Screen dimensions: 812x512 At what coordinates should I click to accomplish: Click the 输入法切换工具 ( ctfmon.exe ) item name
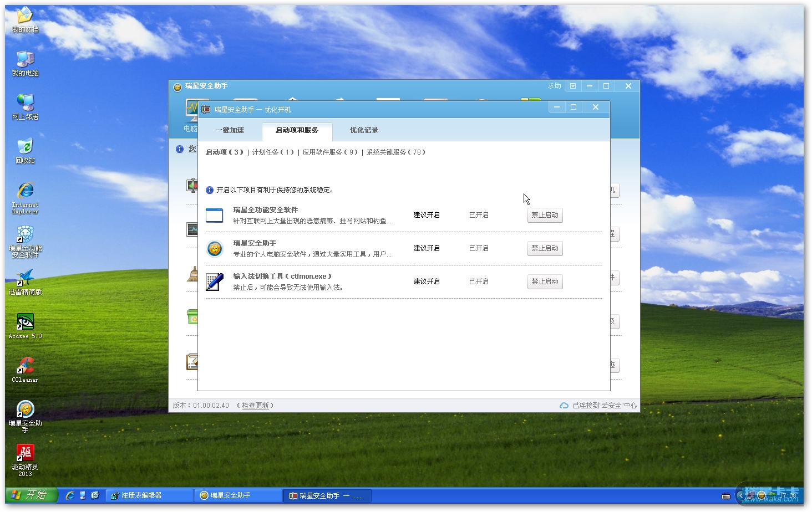tap(282, 277)
